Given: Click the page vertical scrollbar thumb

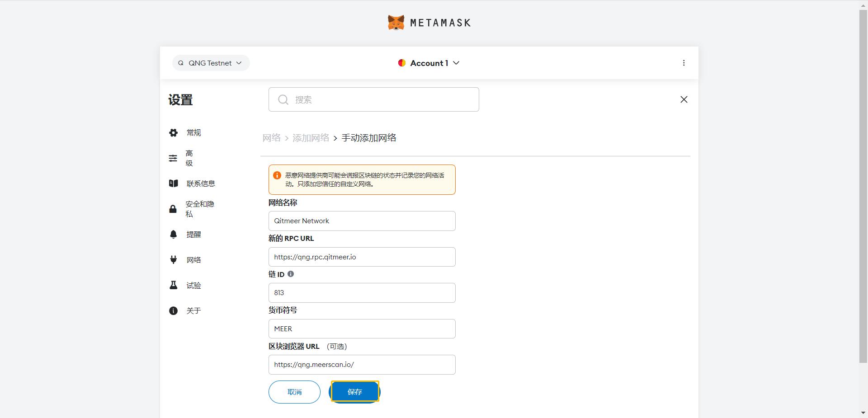Looking at the screenshot, I should coord(863,186).
